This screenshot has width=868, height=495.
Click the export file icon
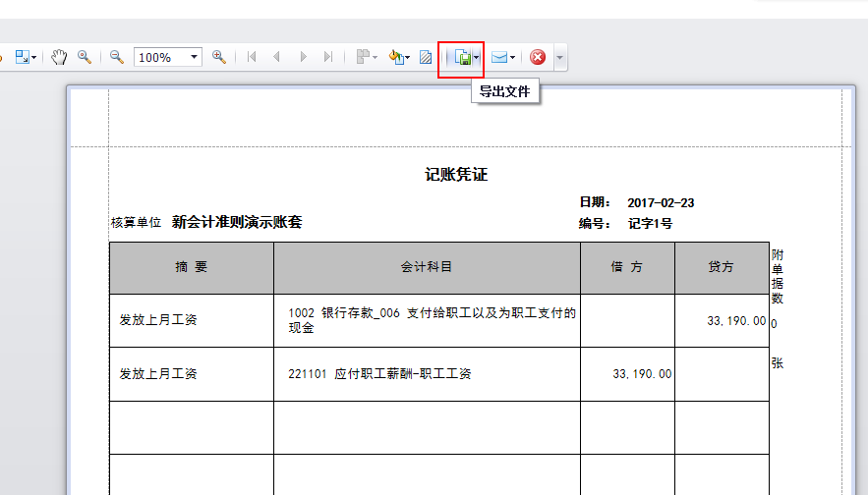tap(462, 58)
